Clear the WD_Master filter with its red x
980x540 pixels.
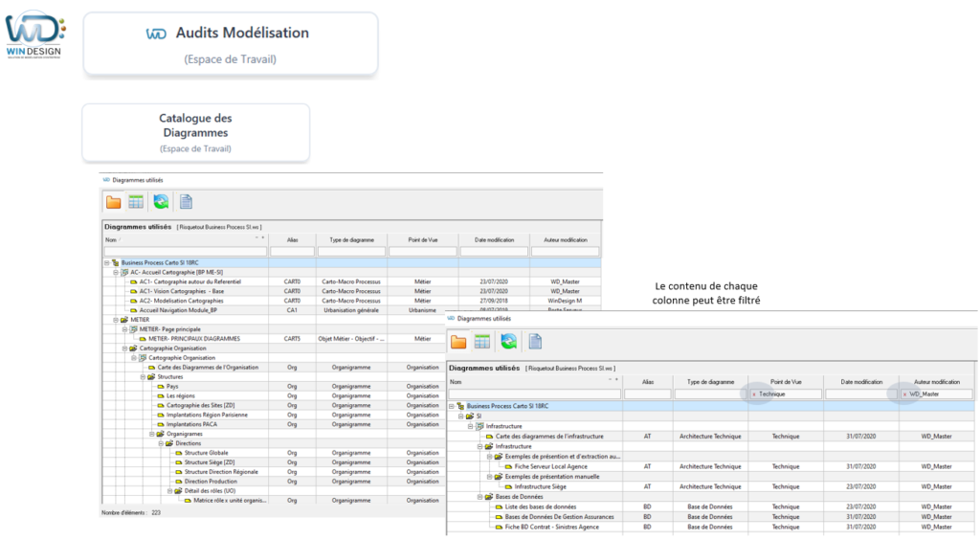904,394
